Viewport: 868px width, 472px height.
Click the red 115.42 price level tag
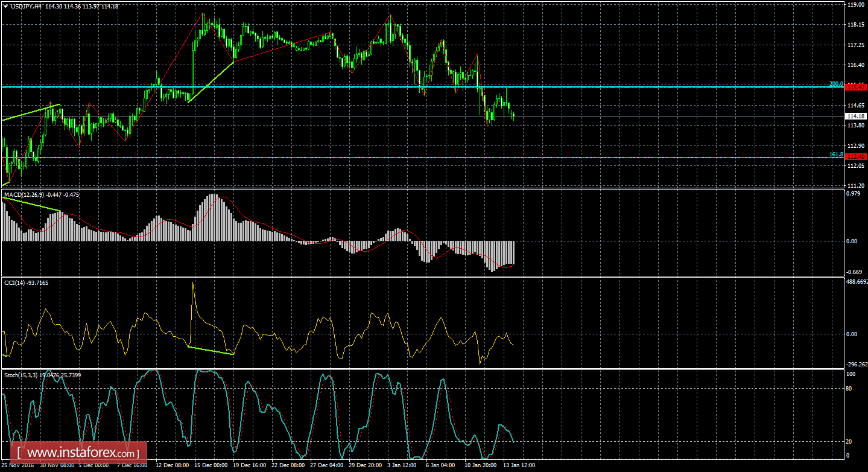[856, 87]
